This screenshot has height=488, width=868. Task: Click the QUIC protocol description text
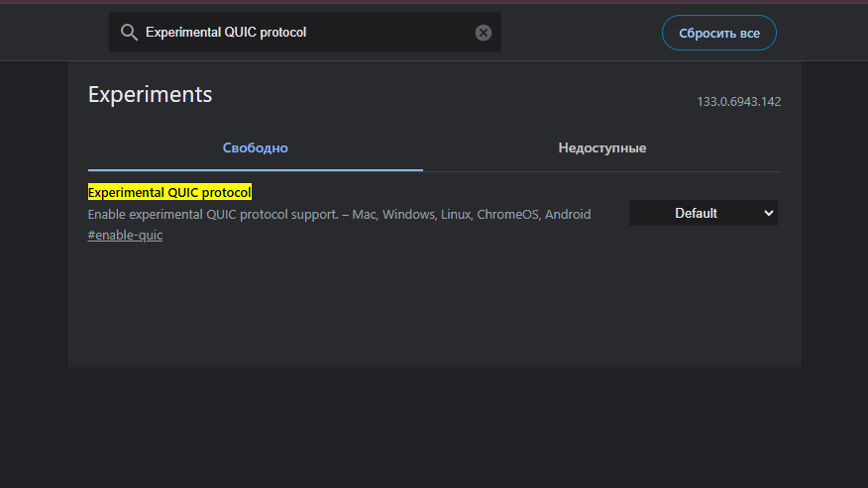(339, 214)
